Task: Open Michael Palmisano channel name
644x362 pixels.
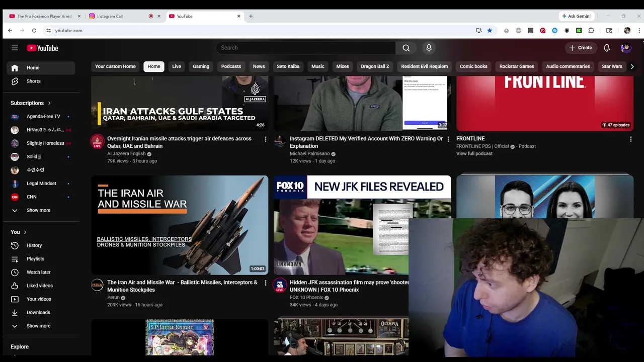Action: 309,154
